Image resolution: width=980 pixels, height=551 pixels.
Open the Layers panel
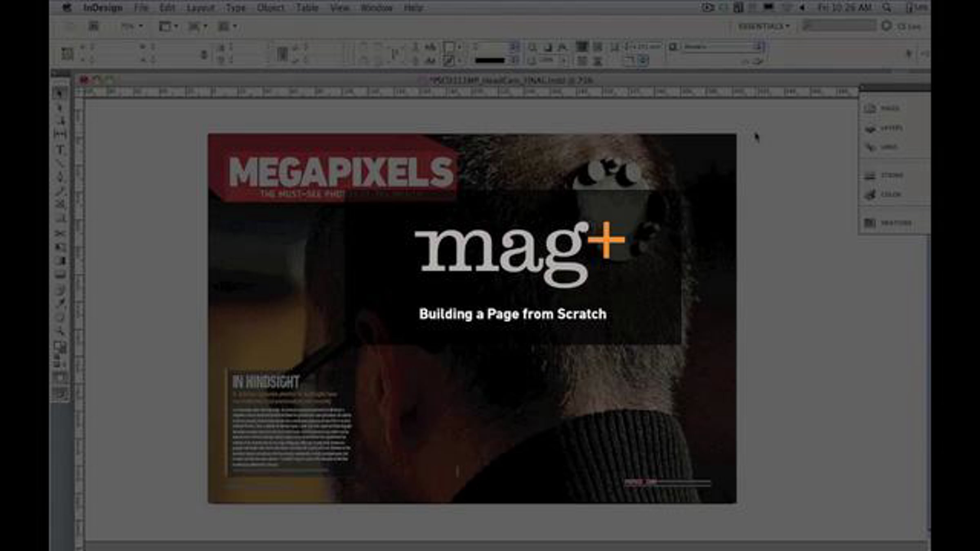coord(883,128)
